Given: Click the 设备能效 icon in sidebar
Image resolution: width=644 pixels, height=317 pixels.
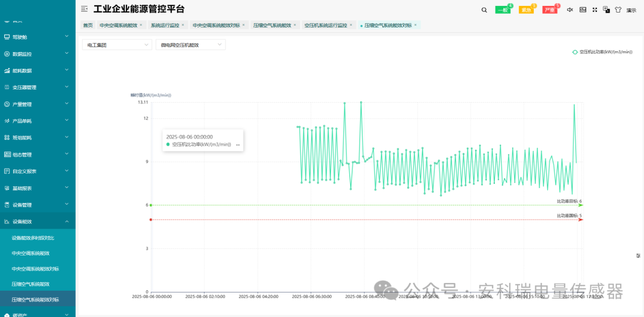Looking at the screenshot, I should click(7, 221).
